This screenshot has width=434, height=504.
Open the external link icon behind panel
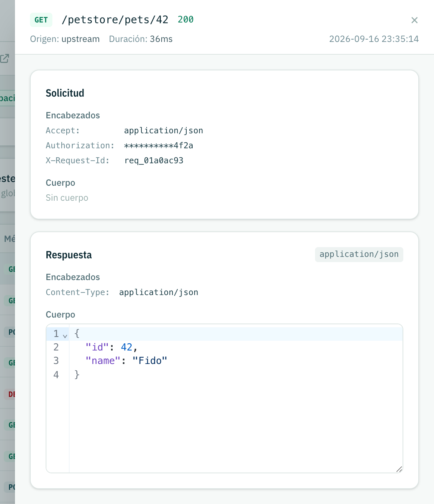(5, 58)
